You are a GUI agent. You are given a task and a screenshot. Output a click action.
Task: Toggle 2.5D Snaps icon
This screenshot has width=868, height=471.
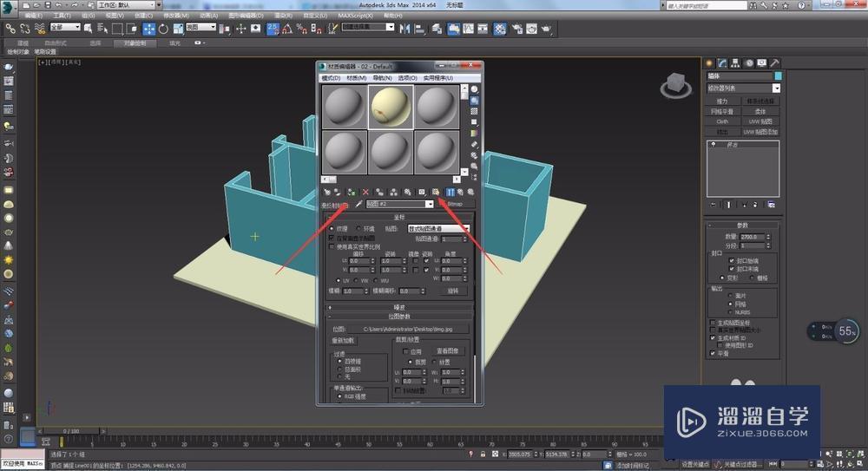273,29
